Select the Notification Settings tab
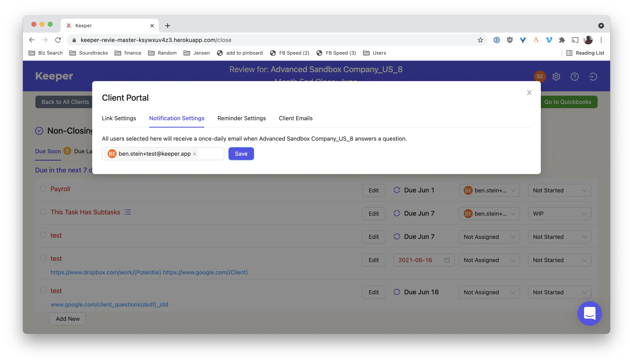The width and height of the screenshot is (633, 364). [177, 118]
